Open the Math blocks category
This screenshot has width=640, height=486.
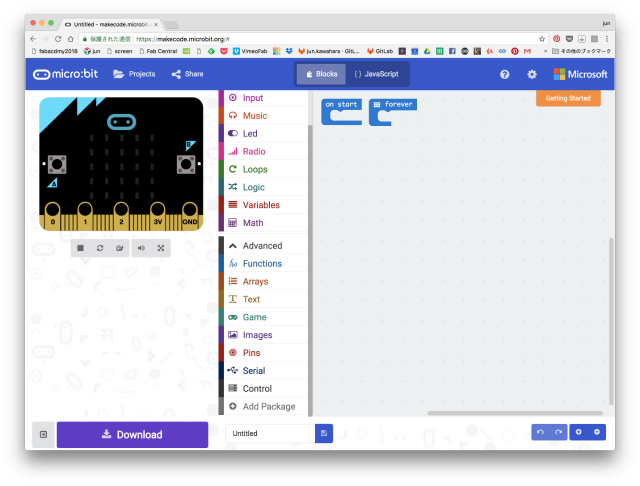[x=263, y=223]
